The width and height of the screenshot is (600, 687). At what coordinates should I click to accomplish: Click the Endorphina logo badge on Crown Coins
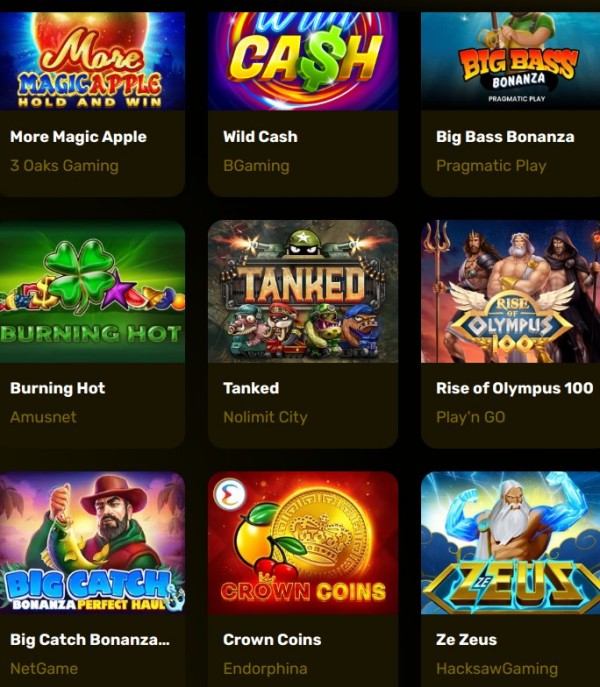click(230, 494)
